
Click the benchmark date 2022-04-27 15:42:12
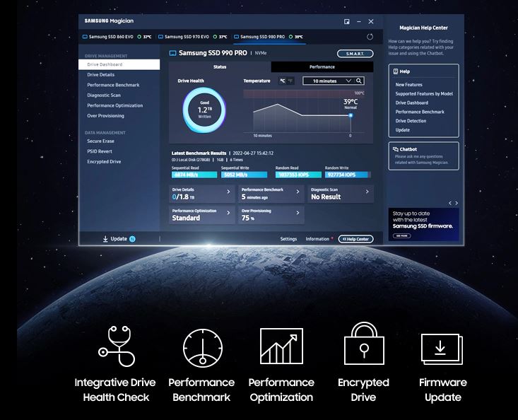[x=253, y=153]
